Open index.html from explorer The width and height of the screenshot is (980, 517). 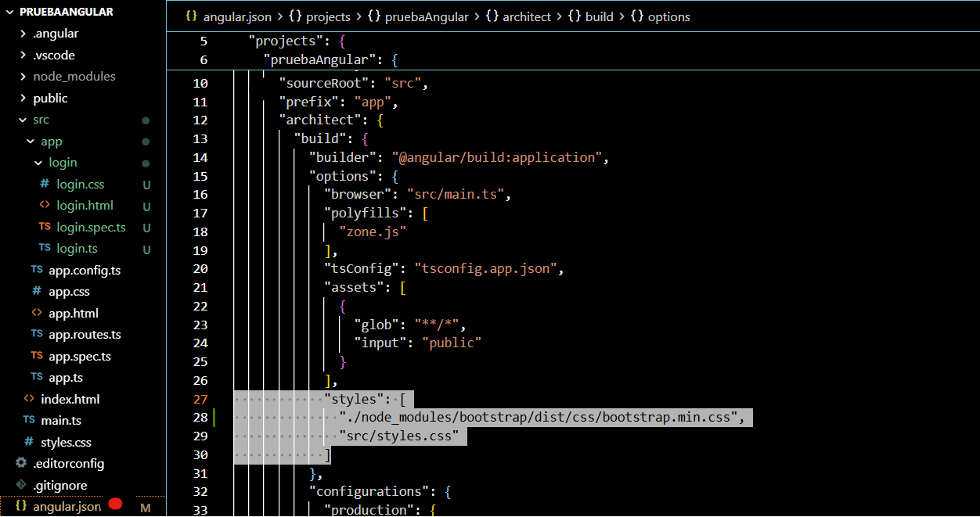coord(70,399)
